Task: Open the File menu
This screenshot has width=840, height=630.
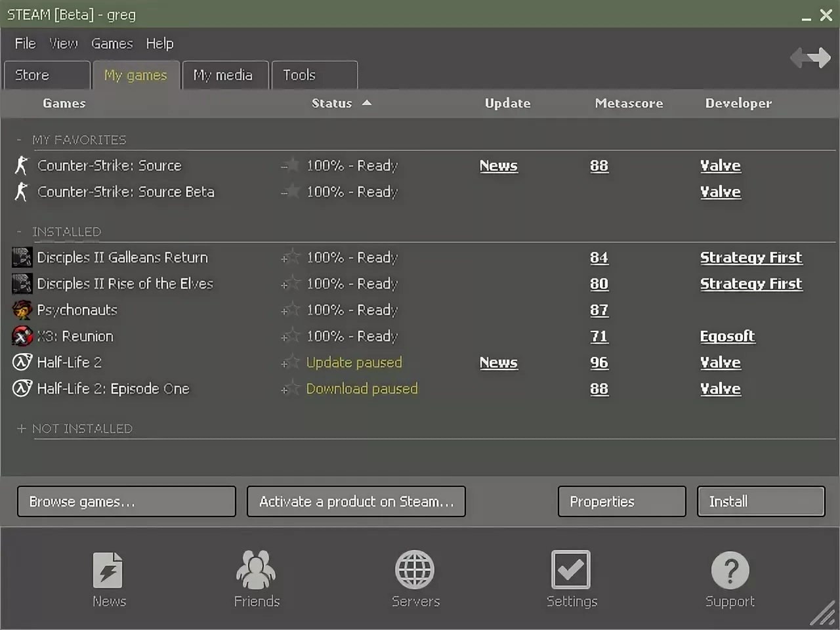Action: (26, 43)
